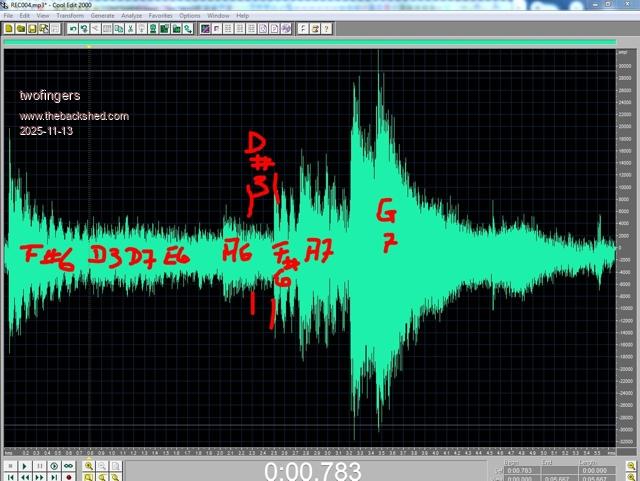Click the Undo icon in the toolbar

pos(73,29)
